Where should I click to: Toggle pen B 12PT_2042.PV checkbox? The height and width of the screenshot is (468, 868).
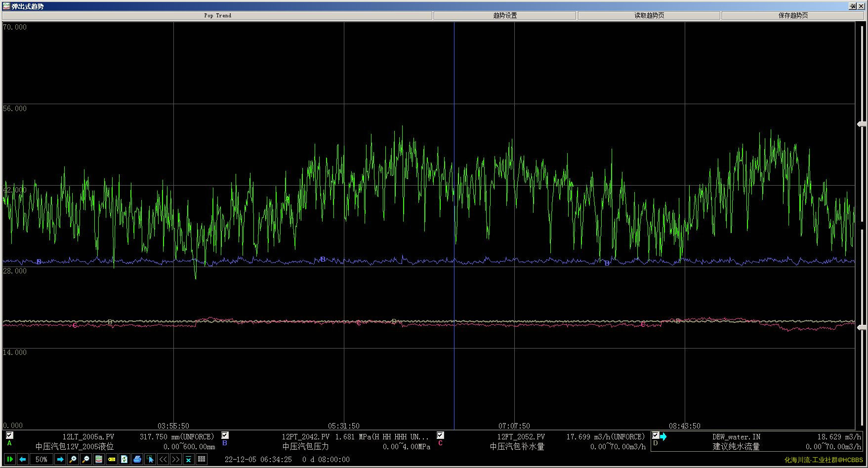[x=225, y=435]
